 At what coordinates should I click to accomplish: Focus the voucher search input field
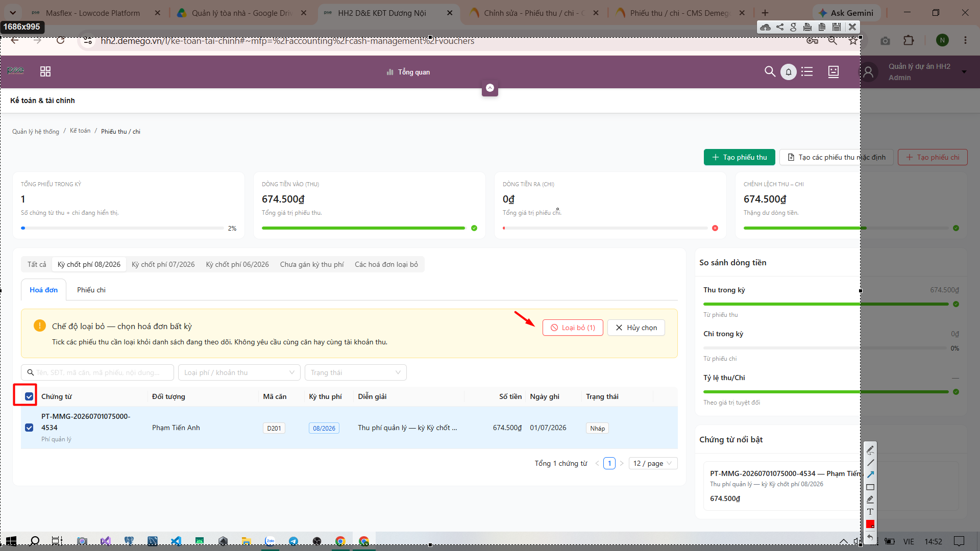tap(97, 372)
